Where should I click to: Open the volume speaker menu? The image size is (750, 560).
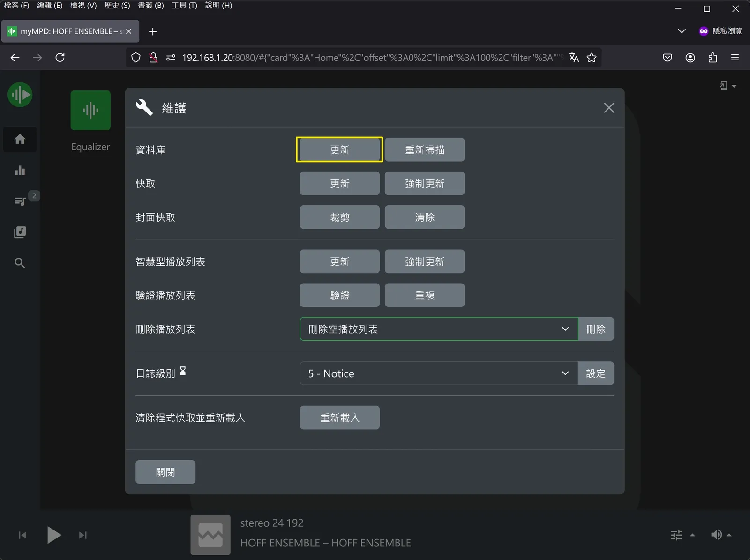point(717,535)
